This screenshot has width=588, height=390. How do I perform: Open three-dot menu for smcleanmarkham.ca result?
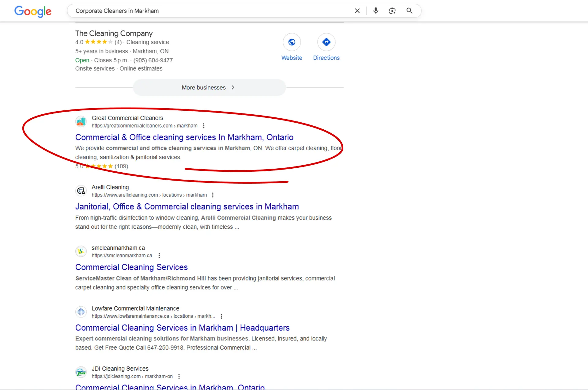coord(159,255)
